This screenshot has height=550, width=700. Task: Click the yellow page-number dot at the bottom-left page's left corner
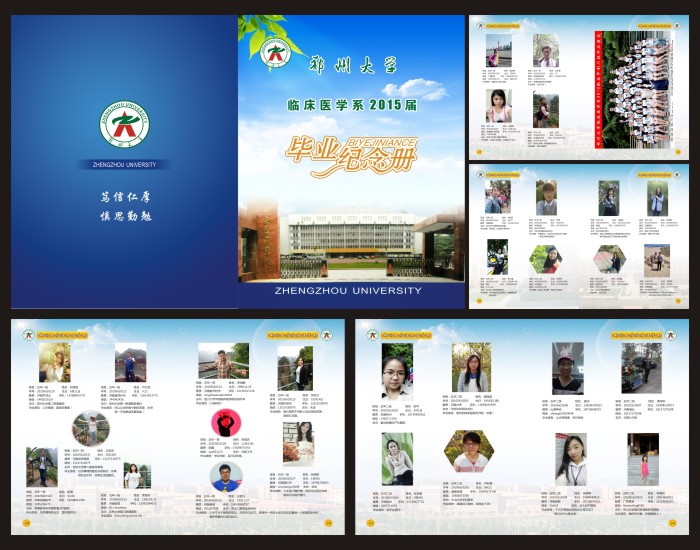(26, 523)
